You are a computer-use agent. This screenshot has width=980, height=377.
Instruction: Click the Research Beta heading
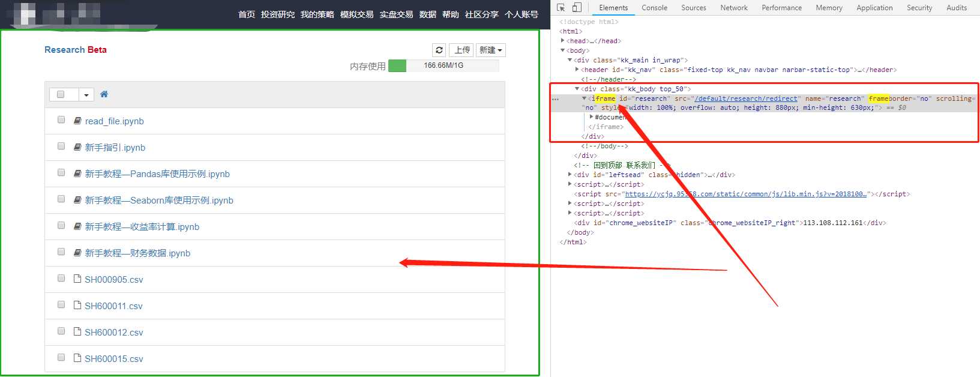coord(76,50)
